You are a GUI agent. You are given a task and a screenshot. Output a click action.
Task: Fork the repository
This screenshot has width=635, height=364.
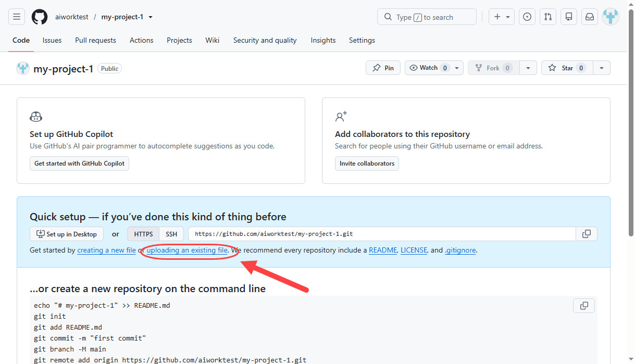(494, 68)
